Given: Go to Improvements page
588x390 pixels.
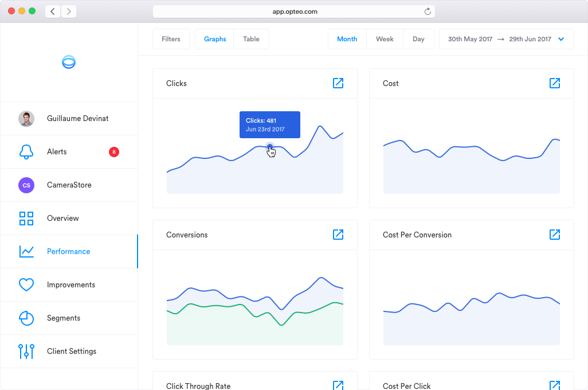Looking at the screenshot, I should coord(69,284).
